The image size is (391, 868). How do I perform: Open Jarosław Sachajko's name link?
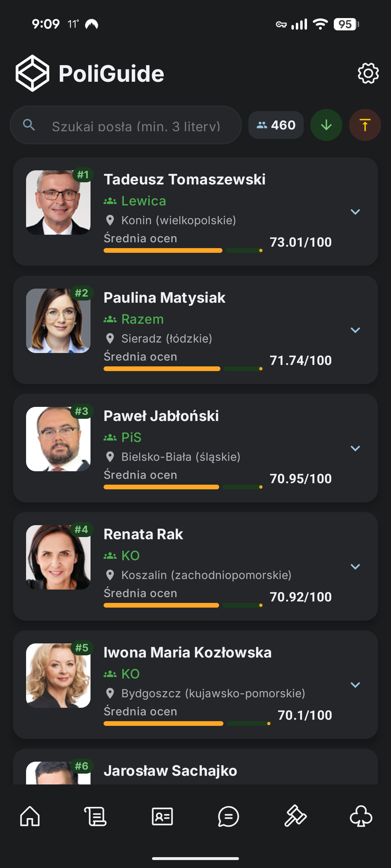click(x=170, y=771)
